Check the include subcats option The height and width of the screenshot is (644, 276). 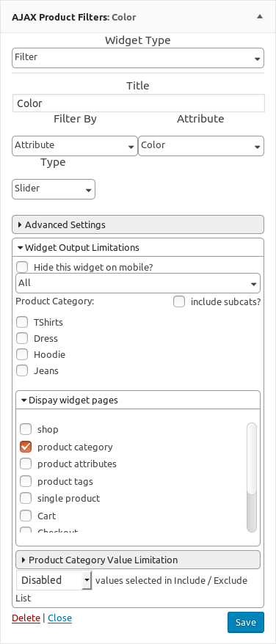click(x=179, y=302)
